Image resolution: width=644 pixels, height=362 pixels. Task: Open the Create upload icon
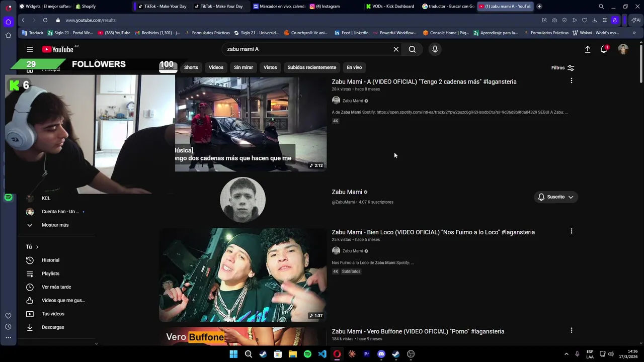(x=587, y=49)
